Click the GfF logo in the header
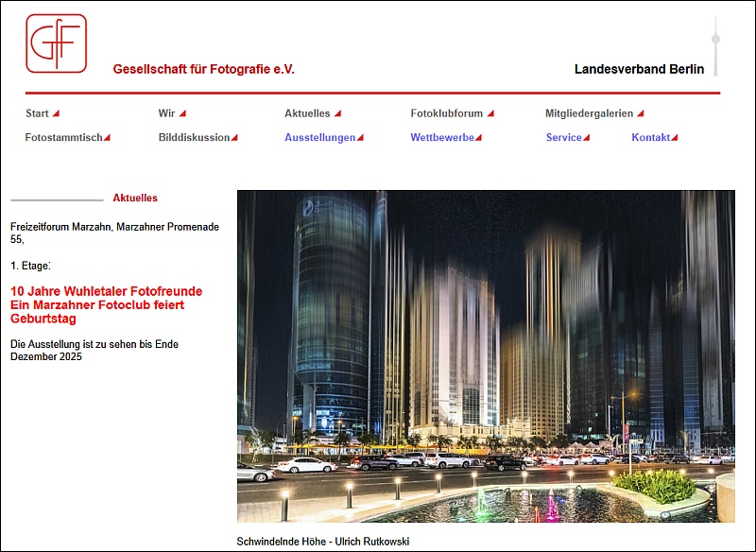This screenshot has width=756, height=552. tap(56, 43)
